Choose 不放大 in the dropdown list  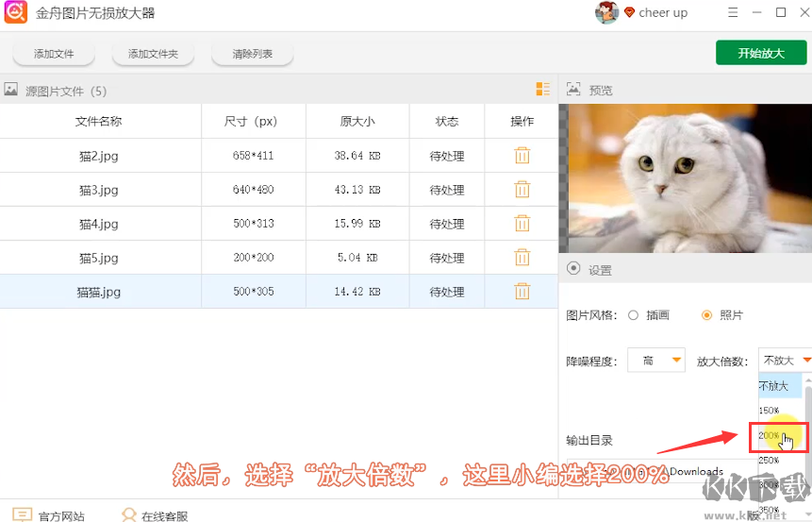780,386
